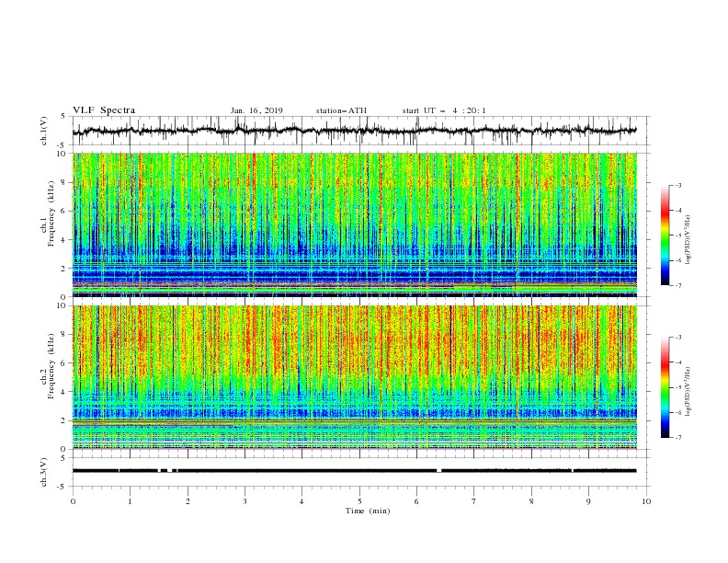
Task: Click the "-5" tick on ch.1(V) axis
Action: (x=63, y=145)
